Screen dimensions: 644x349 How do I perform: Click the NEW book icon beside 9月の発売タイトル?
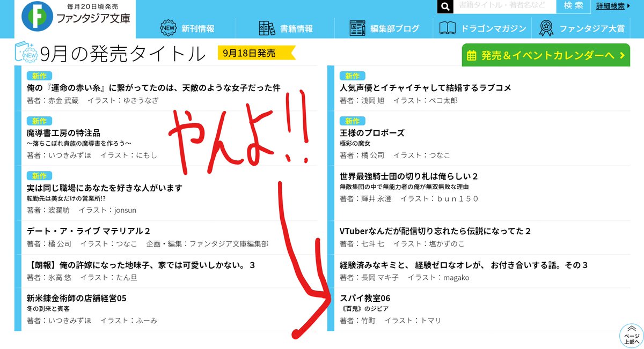tap(27, 53)
